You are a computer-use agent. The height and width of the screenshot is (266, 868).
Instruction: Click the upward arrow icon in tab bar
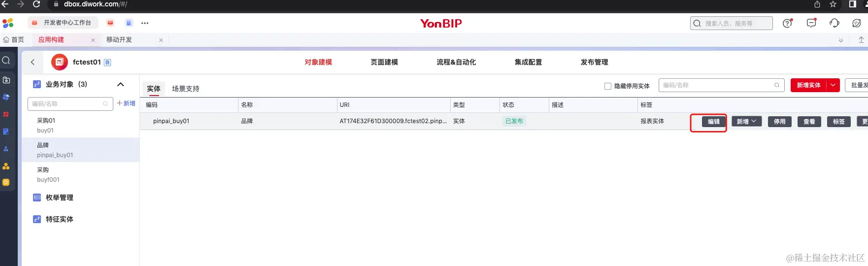tap(861, 40)
